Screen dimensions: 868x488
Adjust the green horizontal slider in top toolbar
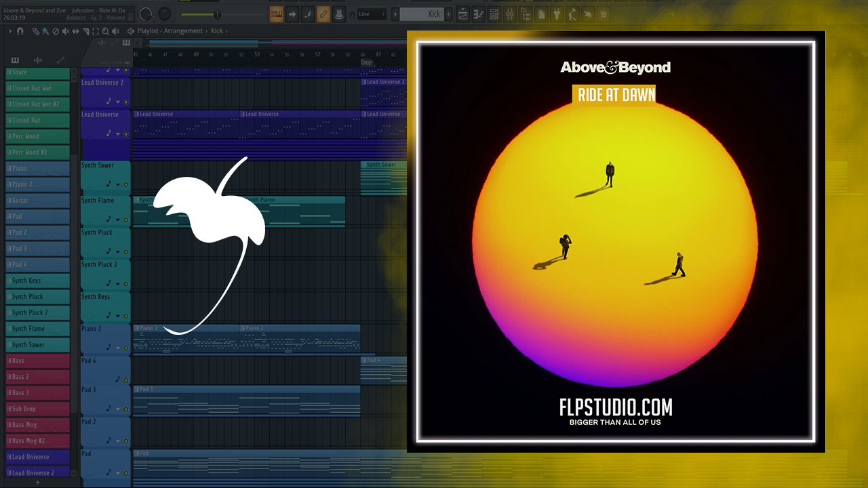[x=217, y=14]
